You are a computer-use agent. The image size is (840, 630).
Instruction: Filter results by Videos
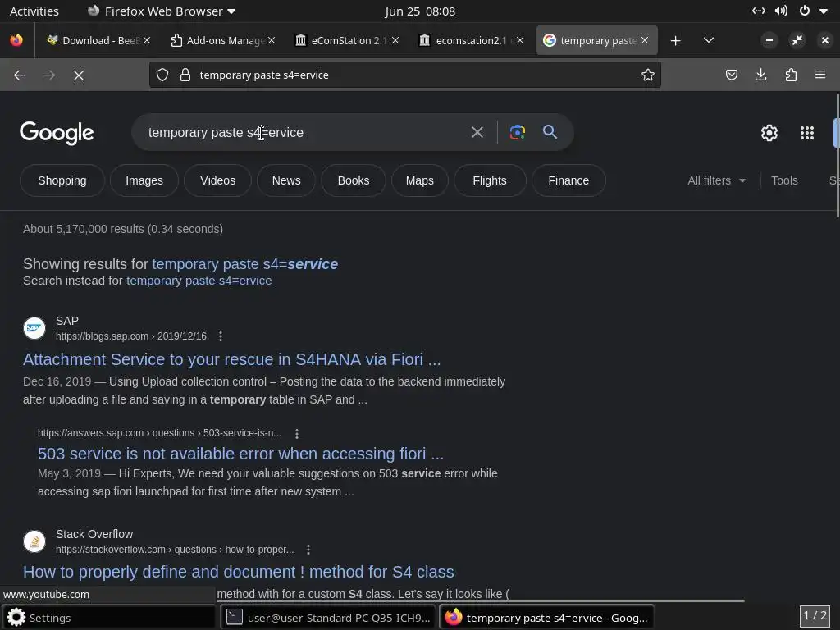pos(217,180)
